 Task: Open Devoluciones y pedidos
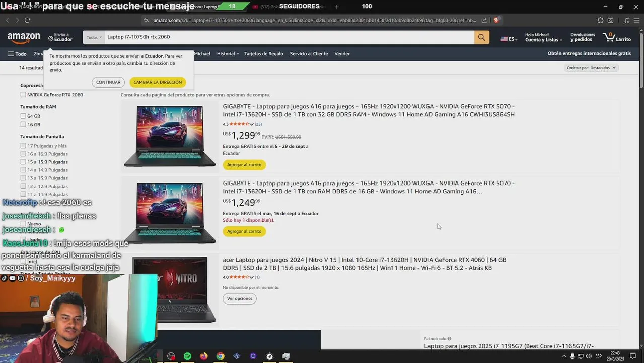[582, 37]
